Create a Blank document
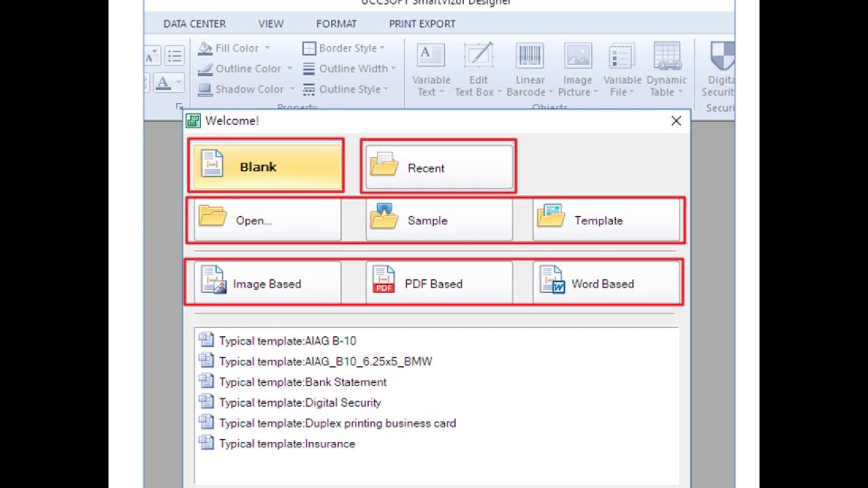The image size is (868, 488). (x=268, y=167)
